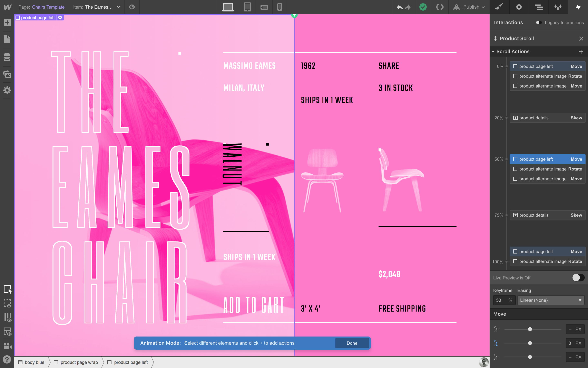588x368 pixels.
Task: Open the Easing Linear (None) dropdown
Action: point(551,300)
